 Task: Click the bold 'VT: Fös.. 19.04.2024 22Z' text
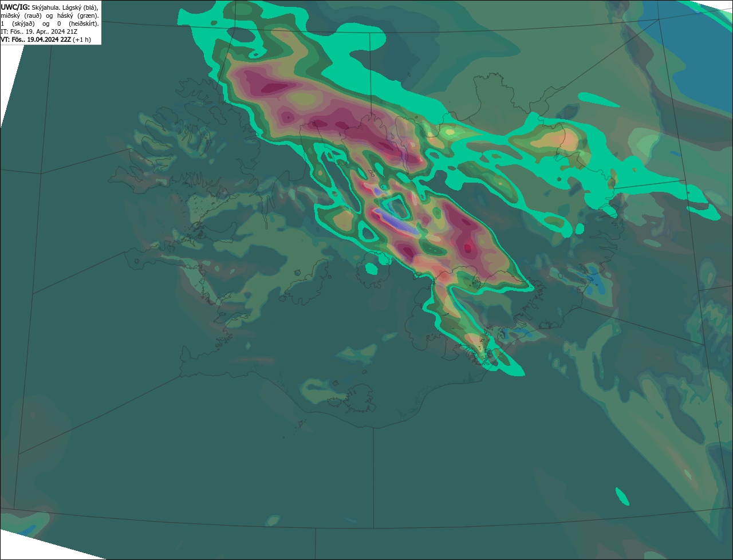pos(36,40)
